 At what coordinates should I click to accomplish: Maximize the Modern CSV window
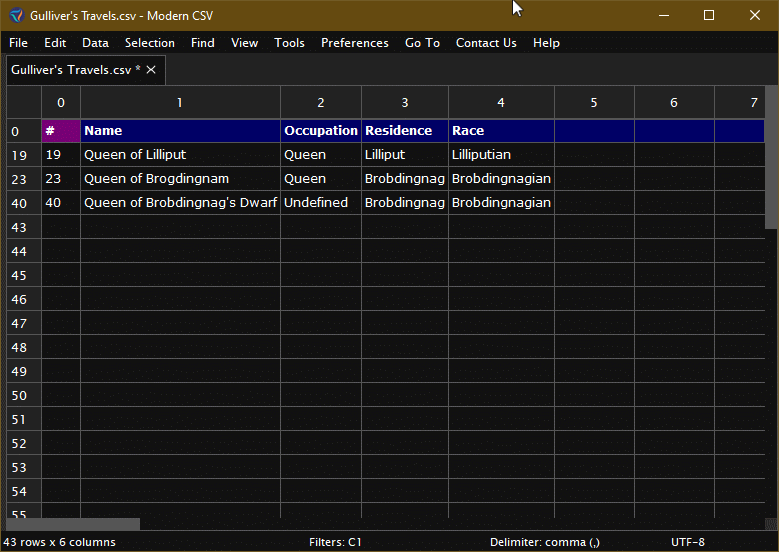tap(709, 15)
